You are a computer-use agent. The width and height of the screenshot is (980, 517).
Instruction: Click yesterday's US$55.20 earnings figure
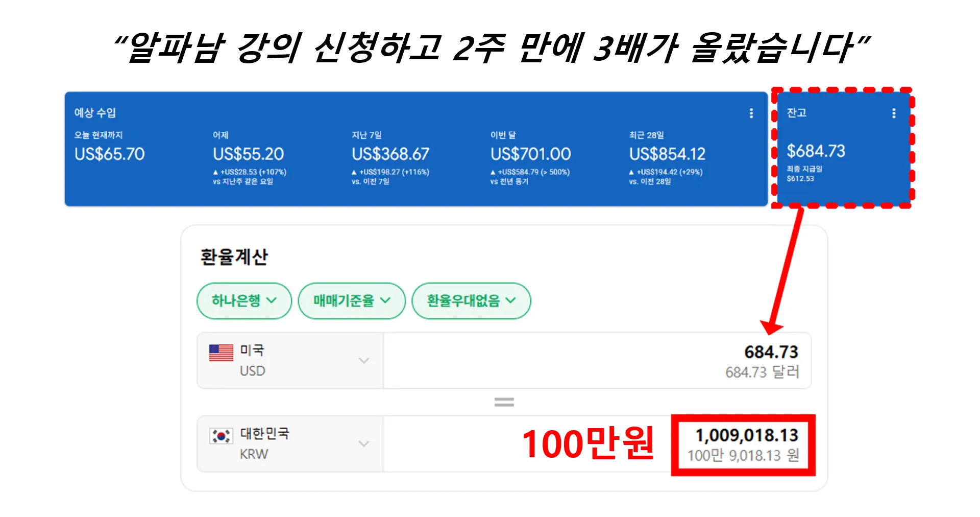tap(248, 154)
